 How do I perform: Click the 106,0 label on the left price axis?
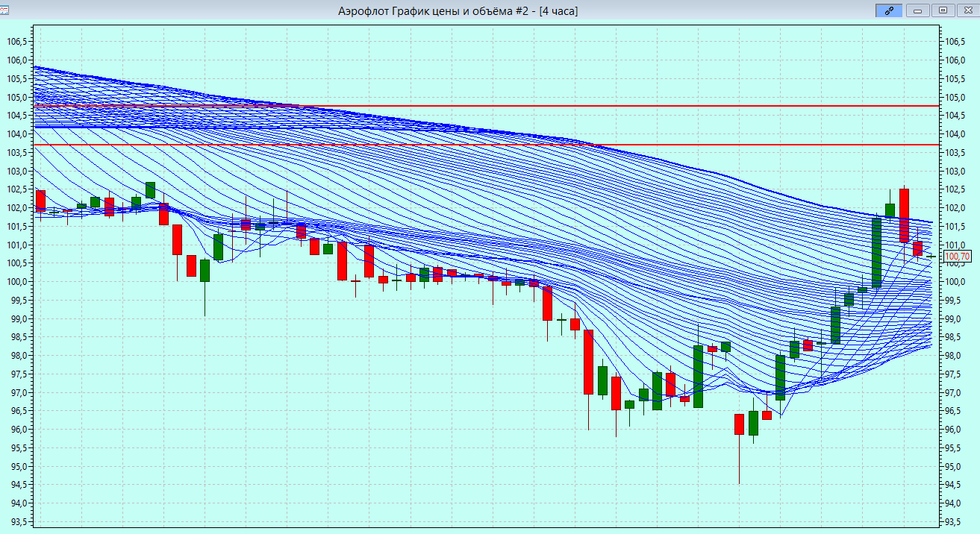click(16, 60)
